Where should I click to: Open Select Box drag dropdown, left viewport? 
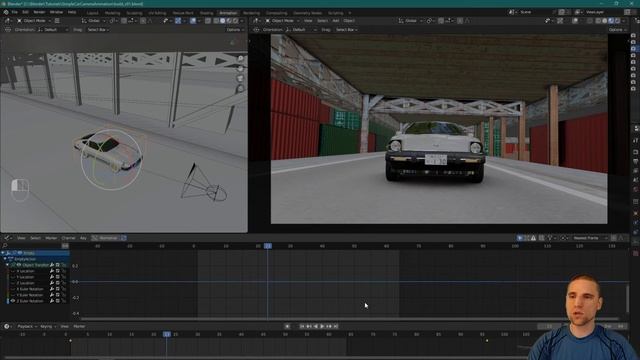98,30
